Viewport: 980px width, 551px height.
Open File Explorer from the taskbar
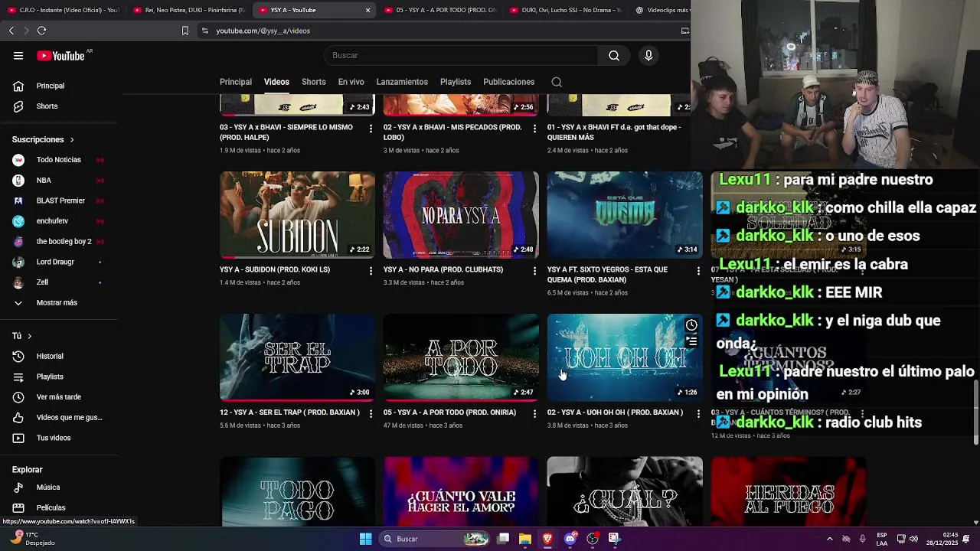[524, 539]
